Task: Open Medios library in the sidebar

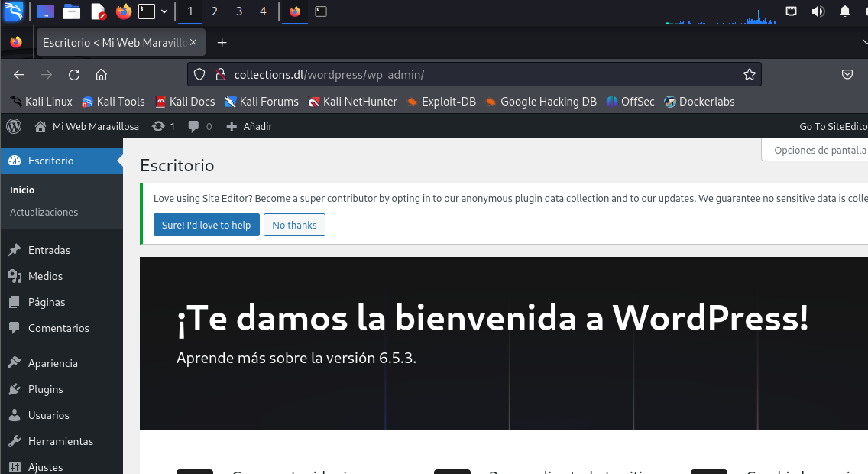Action: click(x=61, y=276)
